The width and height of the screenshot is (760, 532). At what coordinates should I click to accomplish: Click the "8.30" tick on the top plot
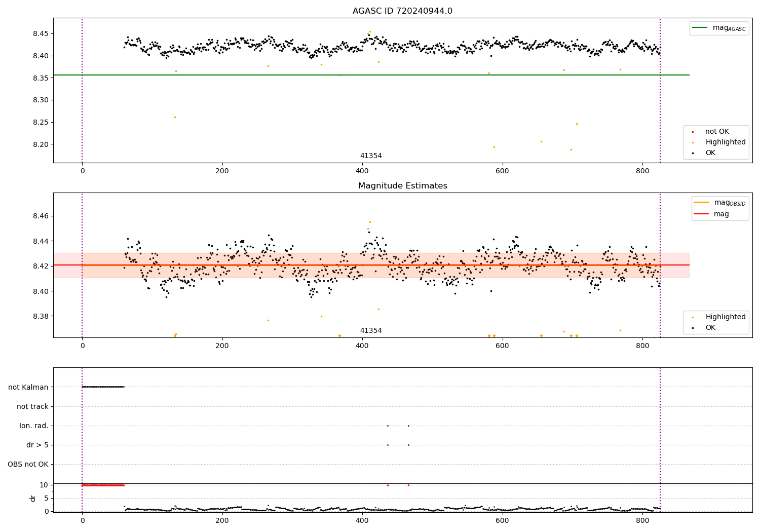click(x=41, y=100)
